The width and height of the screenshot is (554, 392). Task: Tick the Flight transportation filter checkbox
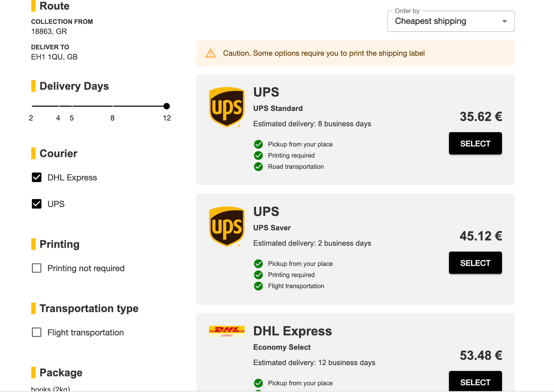tap(37, 332)
